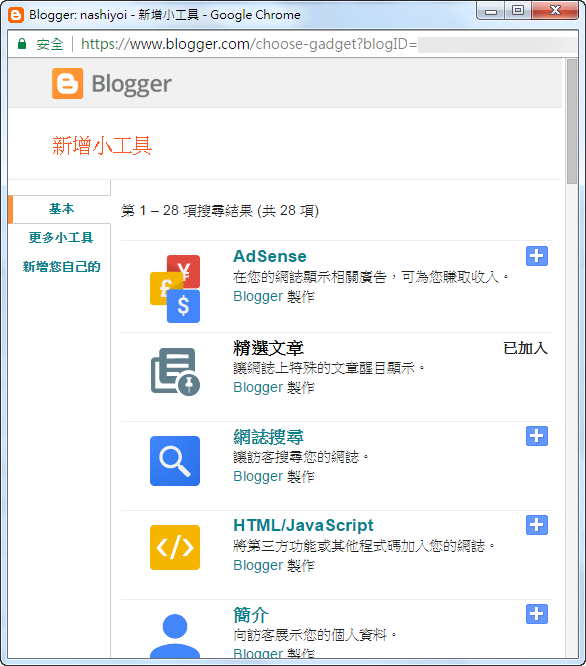This screenshot has height=666, width=586.
Task: Click the orange Blogger logo icon
Action: 68,83
